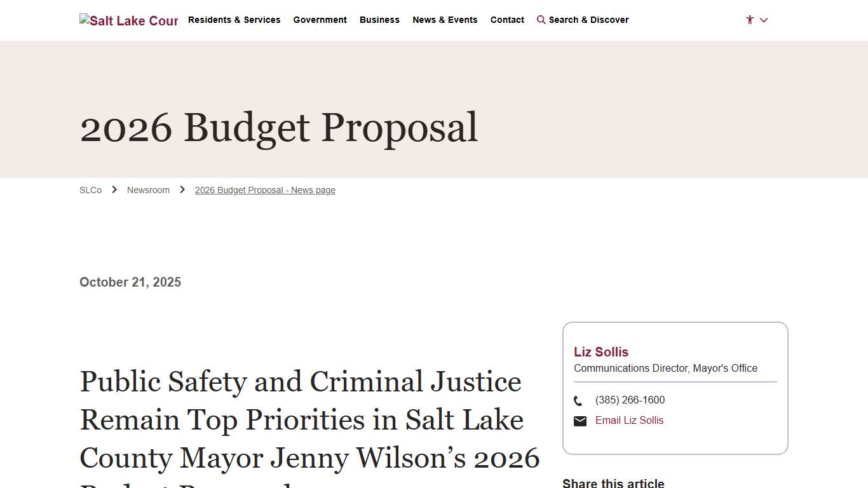868x488 pixels.
Task: Open the Residents & Services dropdown
Action: coord(234,20)
